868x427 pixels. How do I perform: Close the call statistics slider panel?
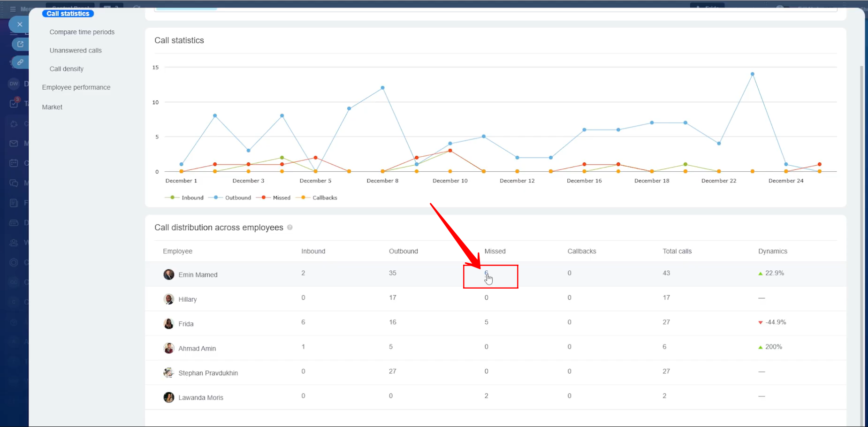[20, 24]
